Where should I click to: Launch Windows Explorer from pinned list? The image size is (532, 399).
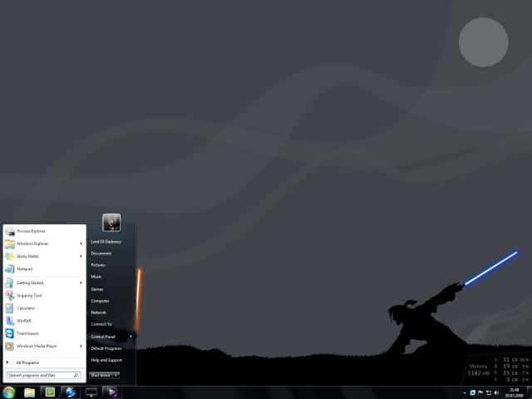coord(44,244)
